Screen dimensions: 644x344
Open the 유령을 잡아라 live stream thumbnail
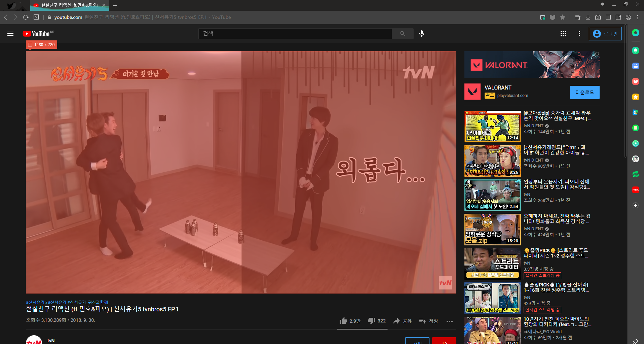tap(492, 298)
